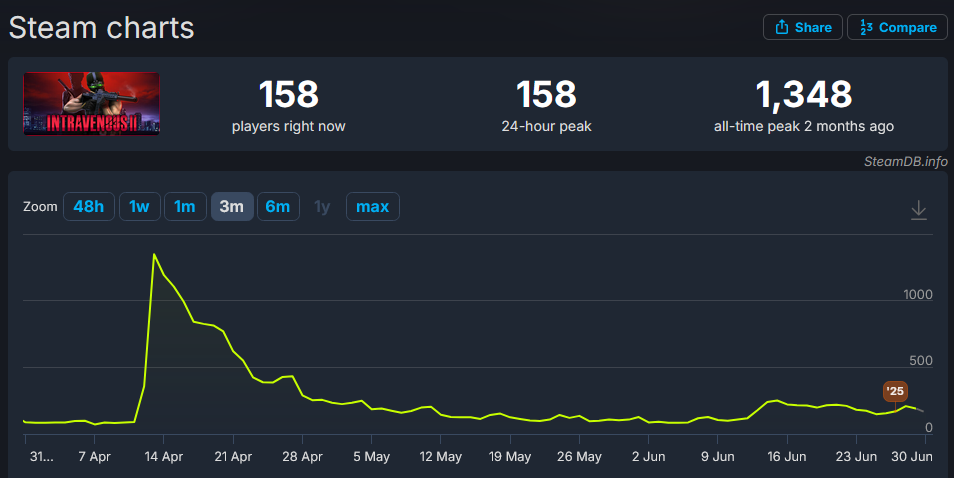Click the 2 Jun axis label
Image resolution: width=954 pixels, height=478 pixels.
(649, 456)
